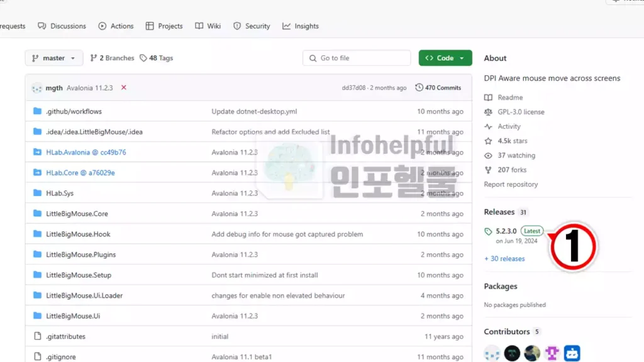Viewport: 644px width, 362px height.
Task: Open the Wiki tab
Action: click(208, 26)
